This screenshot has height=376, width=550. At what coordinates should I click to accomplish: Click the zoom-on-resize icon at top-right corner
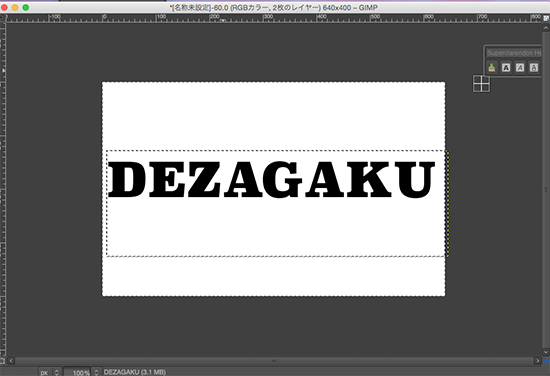[x=546, y=18]
